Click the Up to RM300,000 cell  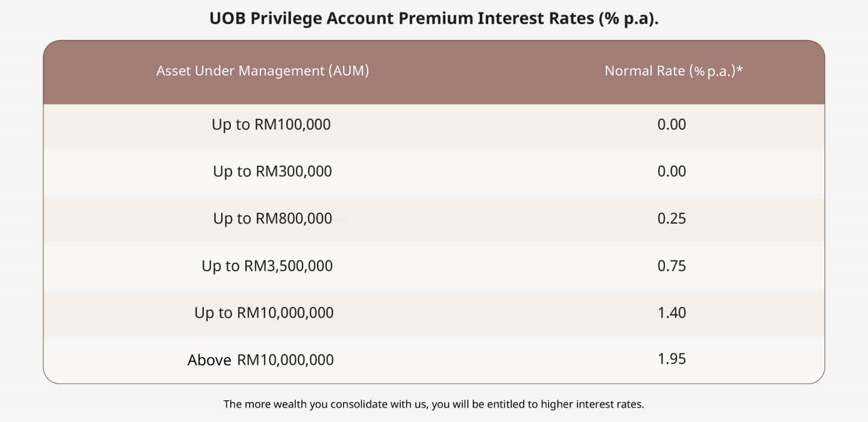[x=272, y=171]
